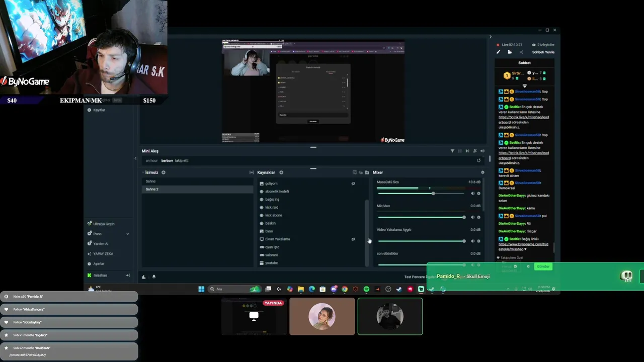
Task: Adjust Masaüstü Ses volume slider
Action: (x=422, y=194)
